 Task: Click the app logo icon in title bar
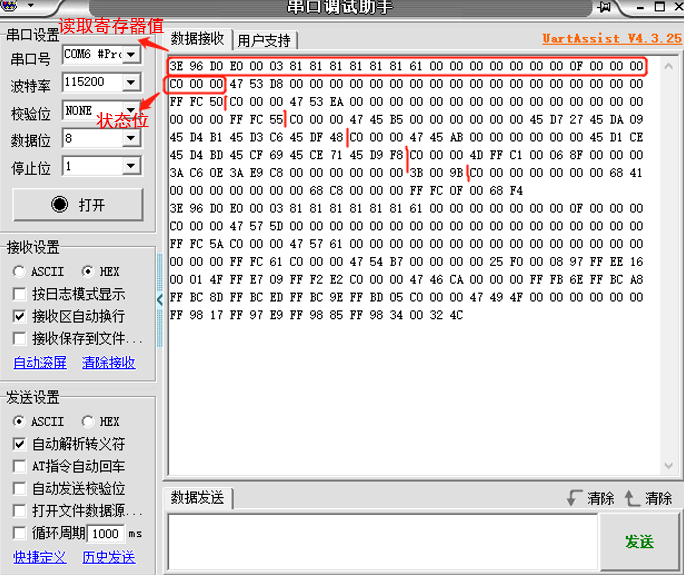coord(9,5)
